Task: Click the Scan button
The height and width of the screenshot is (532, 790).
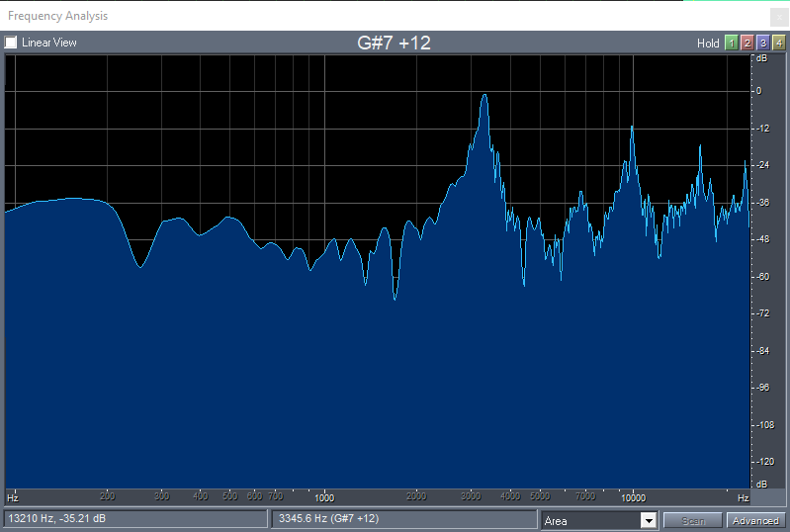Action: point(693,520)
